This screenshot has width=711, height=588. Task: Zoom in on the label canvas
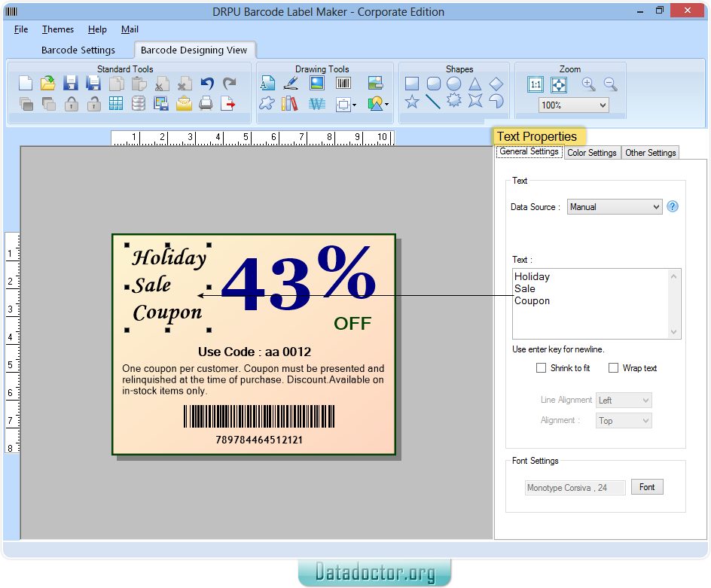588,84
